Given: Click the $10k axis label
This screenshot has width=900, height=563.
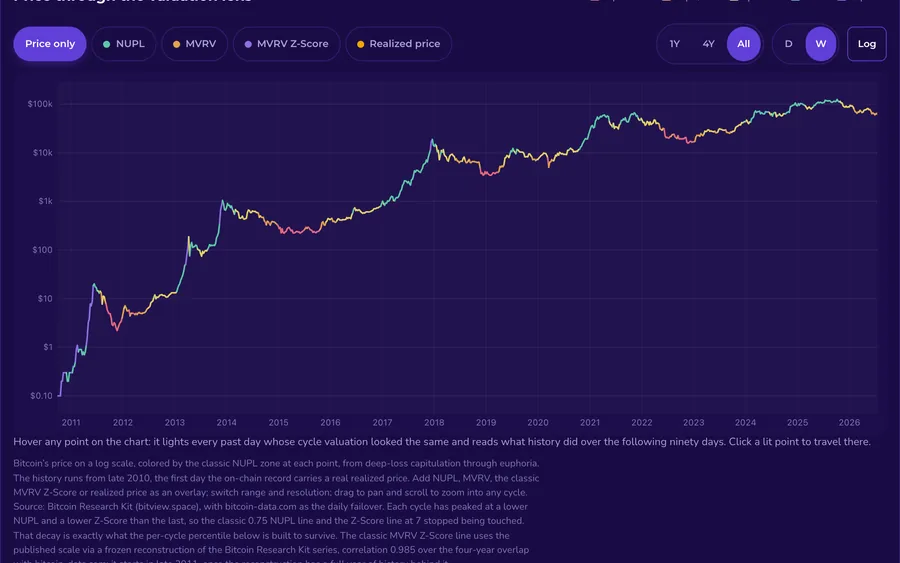Looking at the screenshot, I should click(x=42, y=153).
